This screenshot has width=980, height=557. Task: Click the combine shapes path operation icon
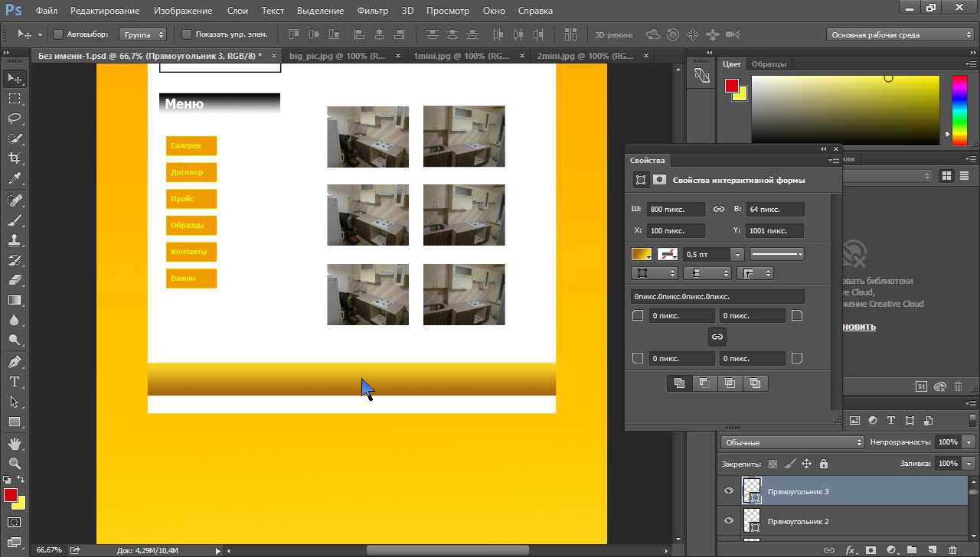(678, 383)
